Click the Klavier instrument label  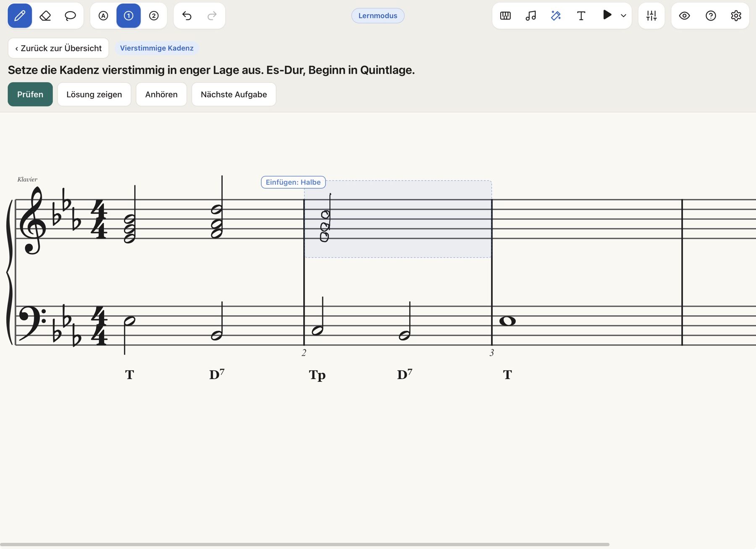27,179
